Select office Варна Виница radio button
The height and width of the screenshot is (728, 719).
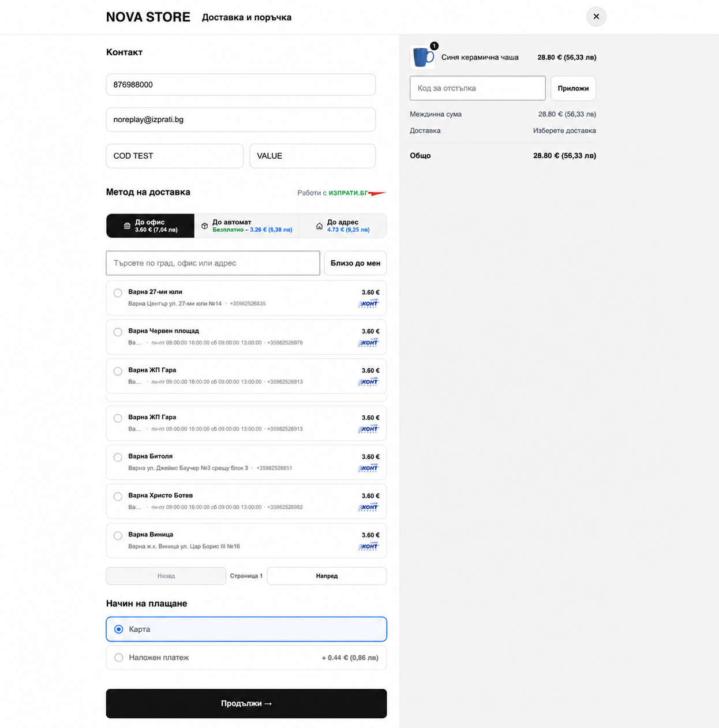coord(118,536)
